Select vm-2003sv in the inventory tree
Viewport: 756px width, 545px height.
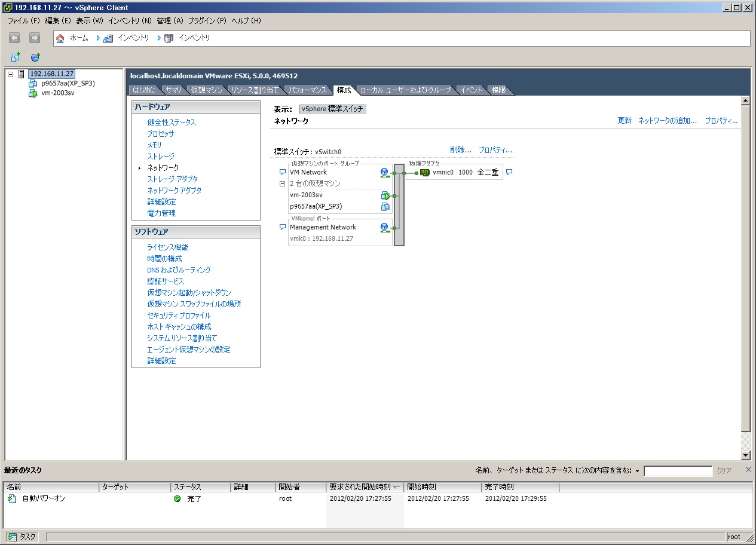58,93
